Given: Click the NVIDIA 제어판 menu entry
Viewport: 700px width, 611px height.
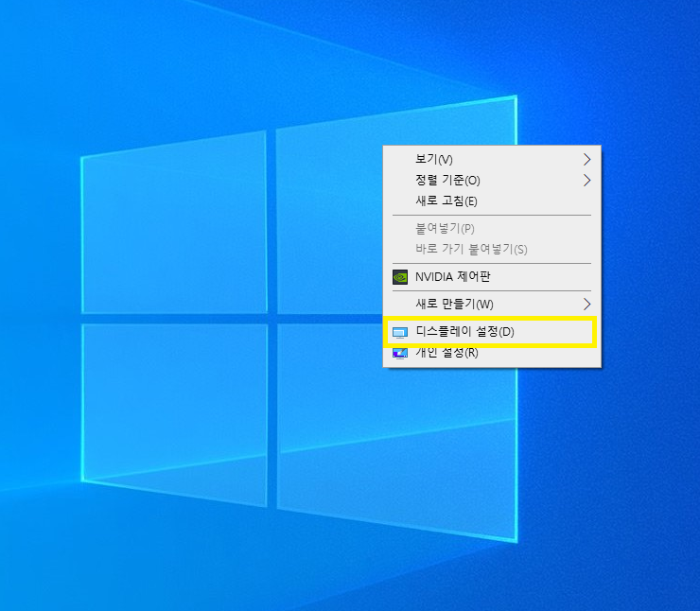Looking at the screenshot, I should coord(492,277).
